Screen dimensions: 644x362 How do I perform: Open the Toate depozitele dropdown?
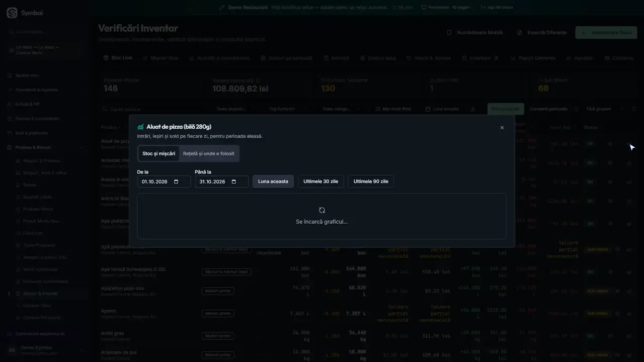(x=235, y=109)
